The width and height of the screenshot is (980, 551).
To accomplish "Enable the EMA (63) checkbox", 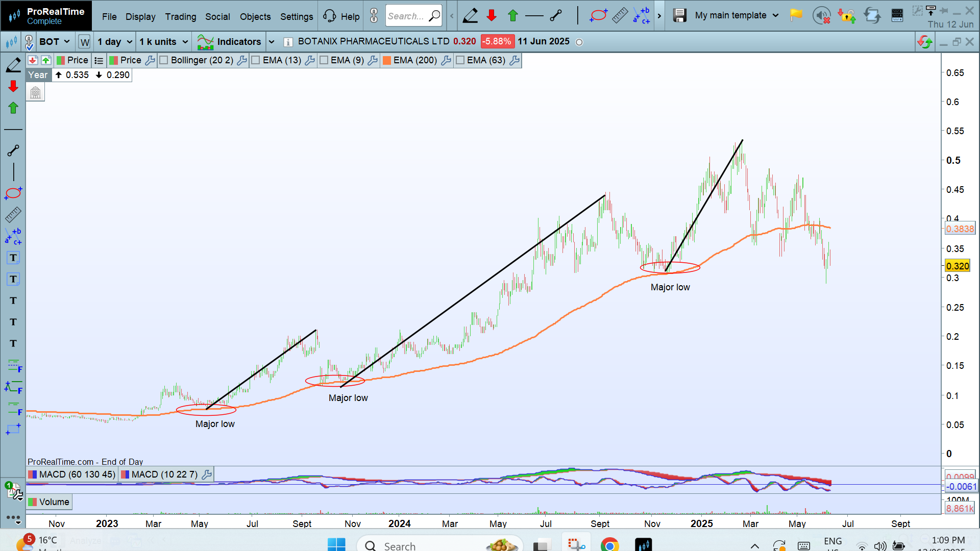I will pos(460,60).
